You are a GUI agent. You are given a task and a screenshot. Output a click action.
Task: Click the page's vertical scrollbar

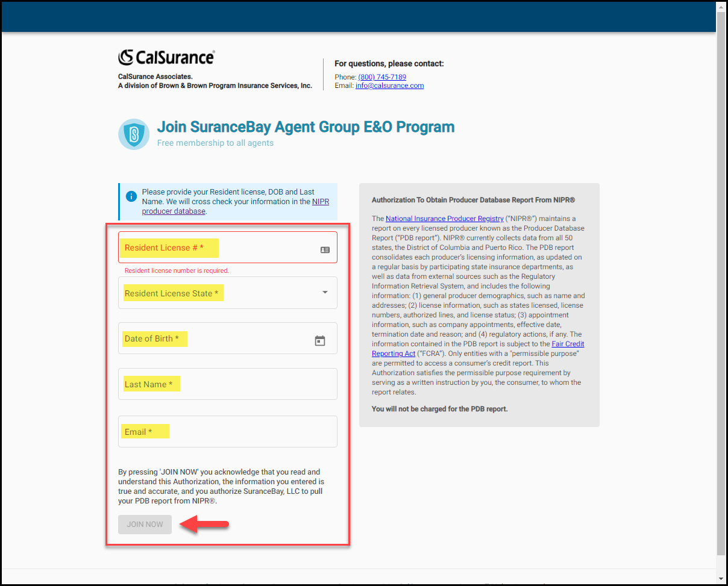pyautogui.click(x=721, y=283)
